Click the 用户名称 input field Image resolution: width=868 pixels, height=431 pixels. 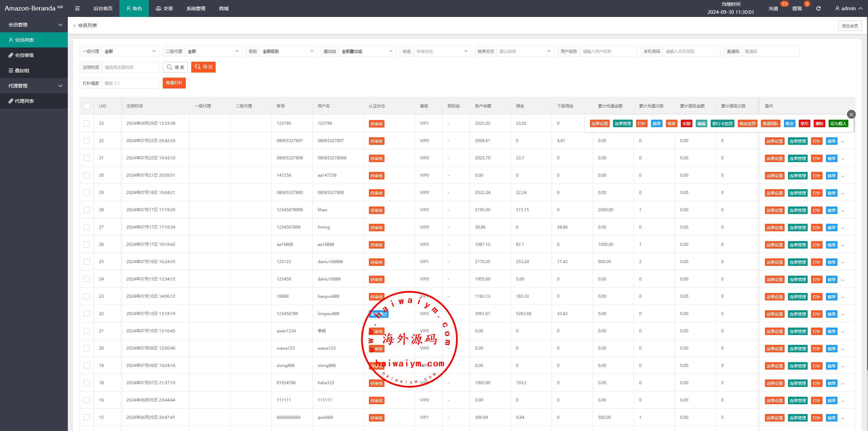click(x=608, y=51)
